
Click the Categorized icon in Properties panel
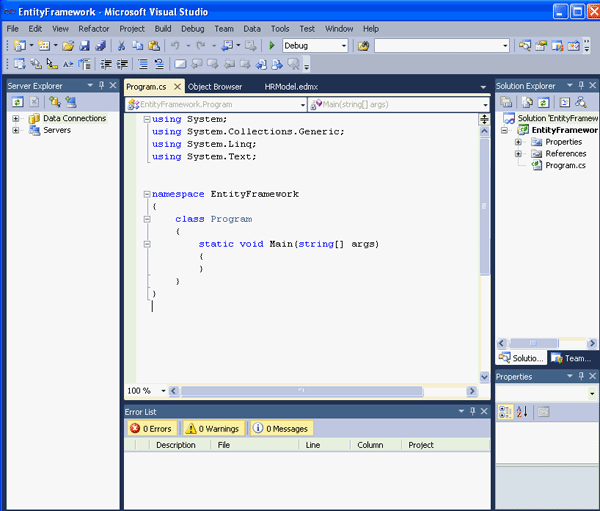click(x=507, y=412)
